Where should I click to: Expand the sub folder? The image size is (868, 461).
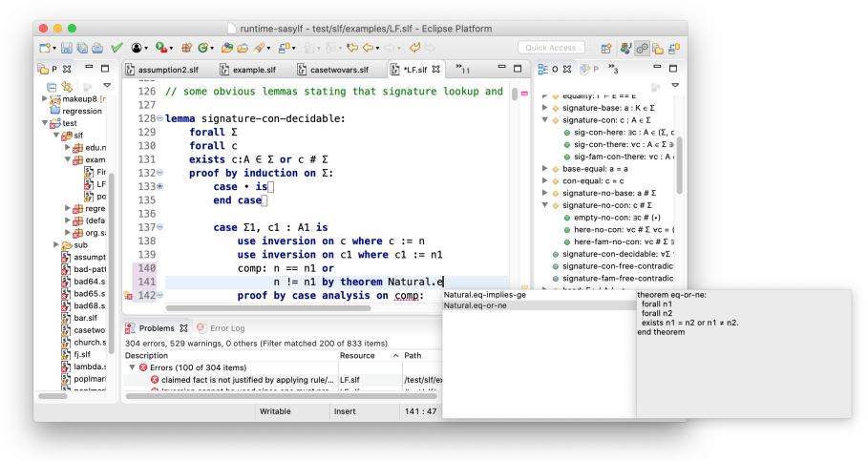[x=56, y=244]
